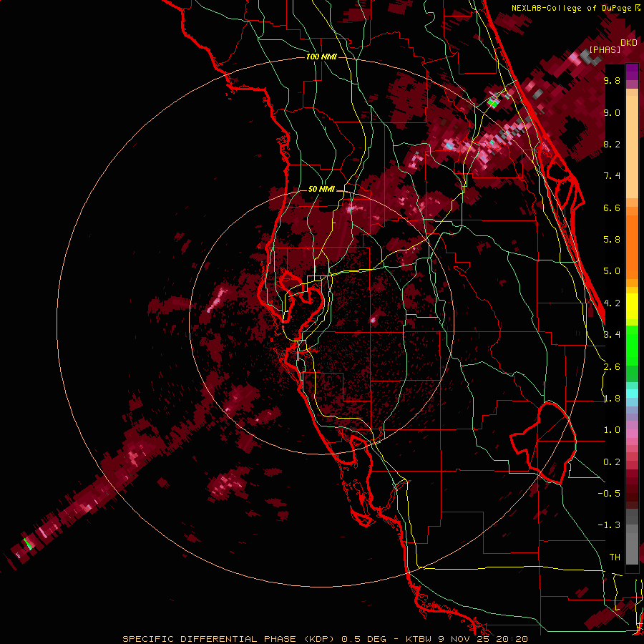Click the [PHAS] legend label

pyautogui.click(x=605, y=49)
